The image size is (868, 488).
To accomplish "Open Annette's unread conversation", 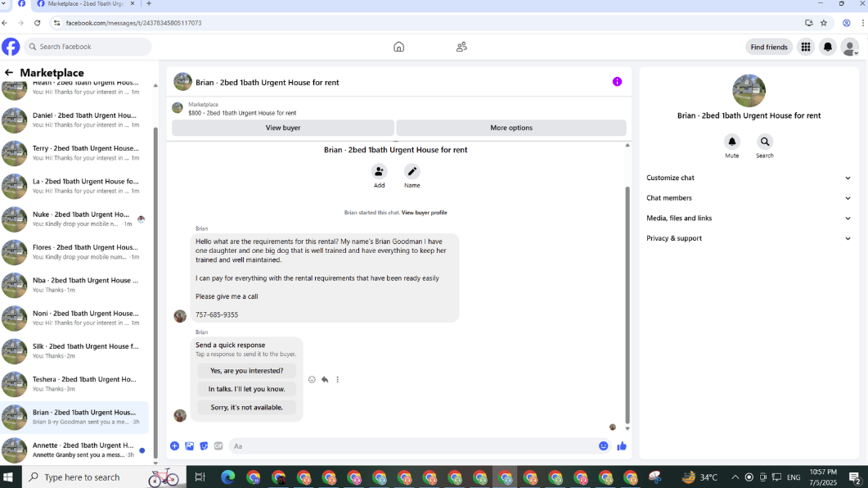I will 74,450.
